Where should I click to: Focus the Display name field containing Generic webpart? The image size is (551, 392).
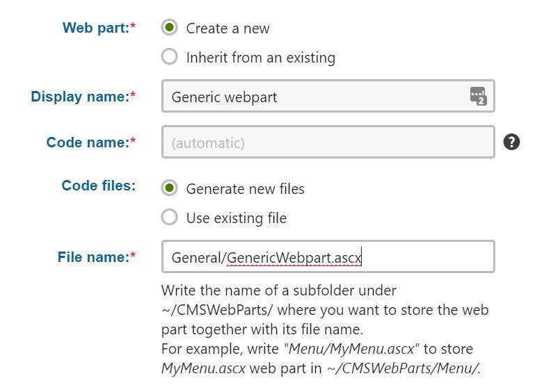(328, 96)
